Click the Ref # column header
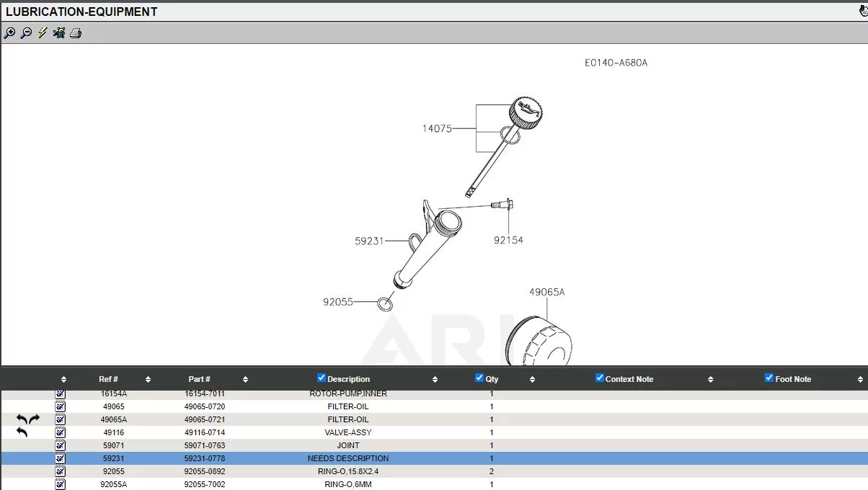 coord(108,379)
